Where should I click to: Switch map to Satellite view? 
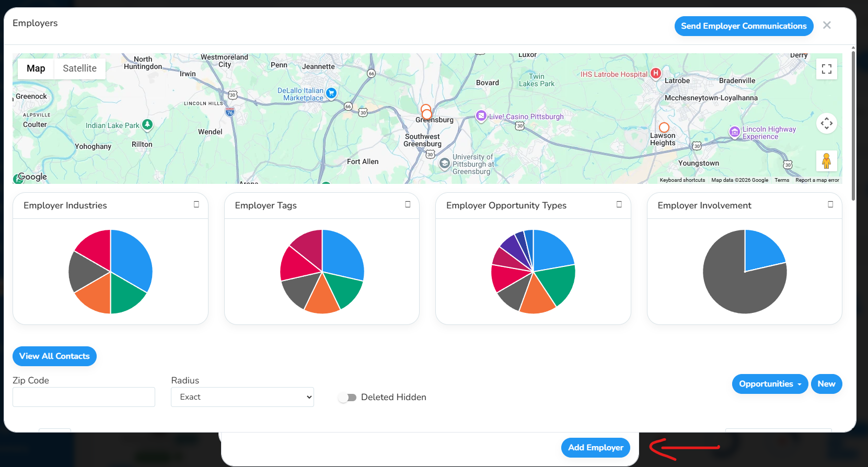(x=79, y=68)
